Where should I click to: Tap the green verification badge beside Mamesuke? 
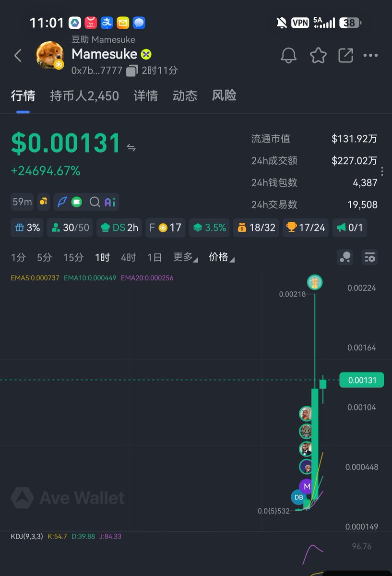(x=146, y=54)
